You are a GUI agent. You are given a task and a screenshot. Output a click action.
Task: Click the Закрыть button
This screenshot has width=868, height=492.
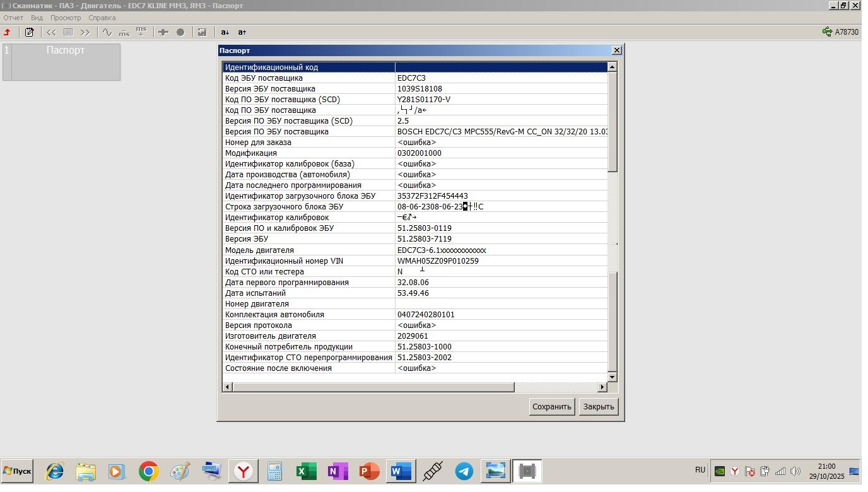[x=598, y=407]
